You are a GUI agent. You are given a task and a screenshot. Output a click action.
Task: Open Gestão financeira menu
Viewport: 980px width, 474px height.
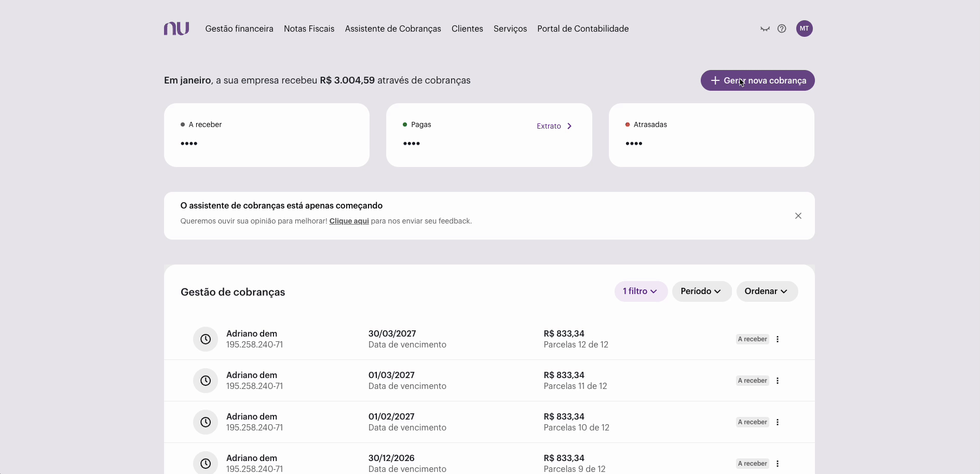[239, 29]
